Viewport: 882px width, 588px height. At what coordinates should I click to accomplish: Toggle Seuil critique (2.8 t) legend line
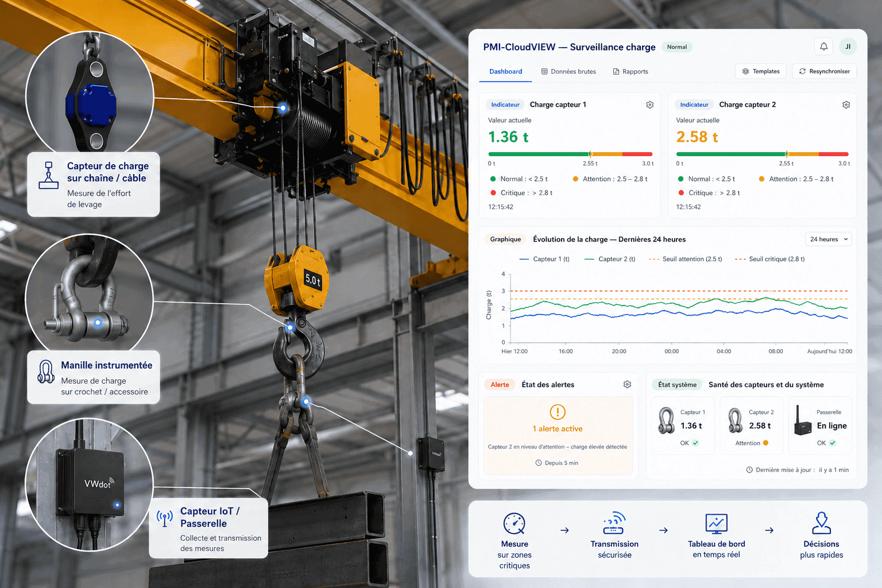[769, 259]
